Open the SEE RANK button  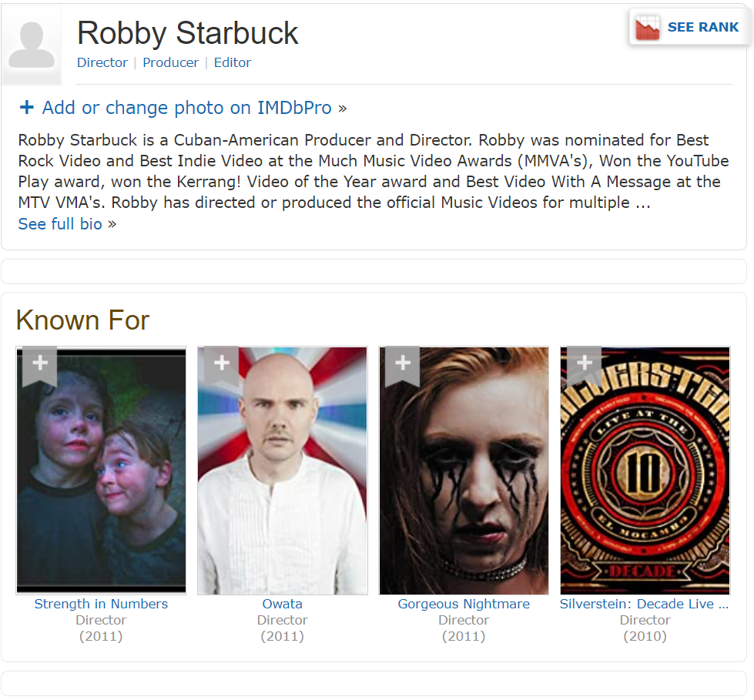[689, 27]
